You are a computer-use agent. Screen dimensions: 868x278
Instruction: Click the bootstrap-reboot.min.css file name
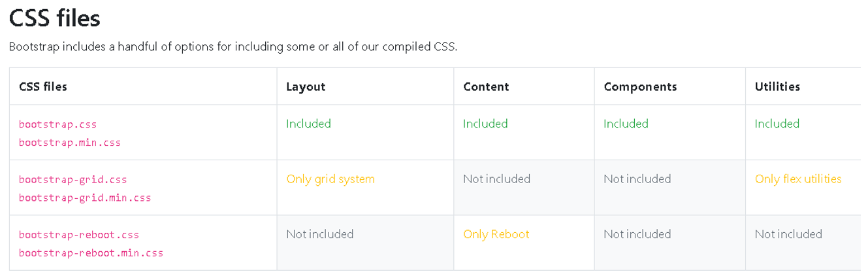click(91, 253)
